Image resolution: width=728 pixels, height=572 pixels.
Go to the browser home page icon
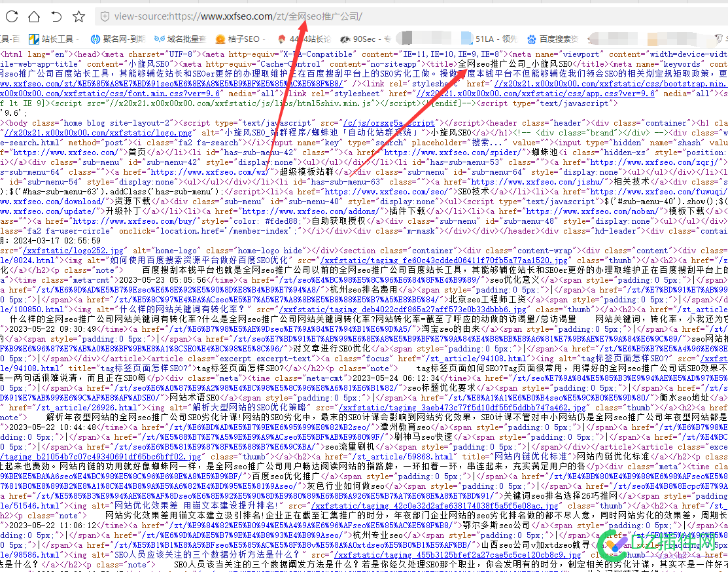pyautogui.click(x=34, y=17)
